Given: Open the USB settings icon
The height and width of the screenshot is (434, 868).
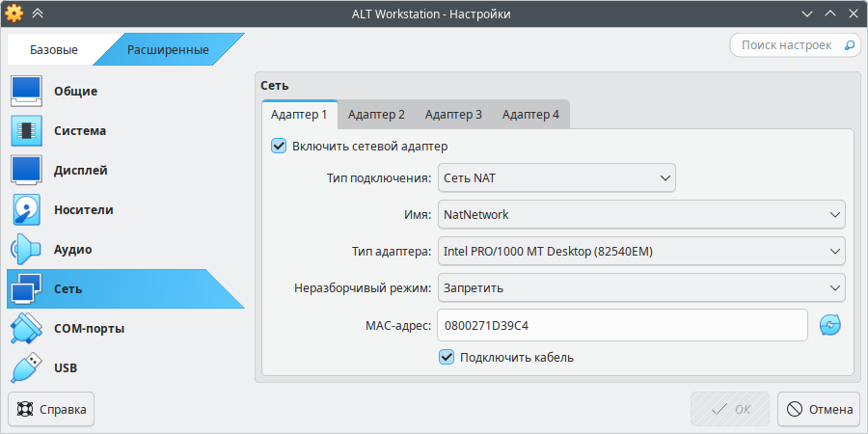Looking at the screenshot, I should (27, 367).
